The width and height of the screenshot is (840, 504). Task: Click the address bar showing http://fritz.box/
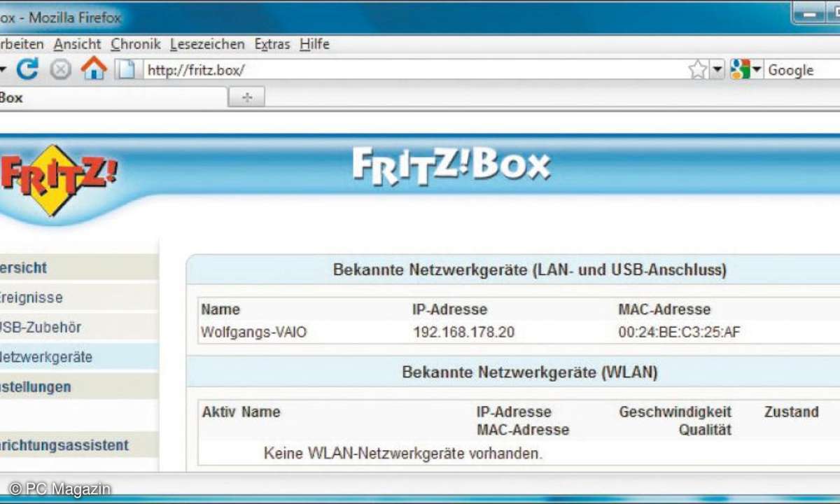pyautogui.click(x=413, y=70)
